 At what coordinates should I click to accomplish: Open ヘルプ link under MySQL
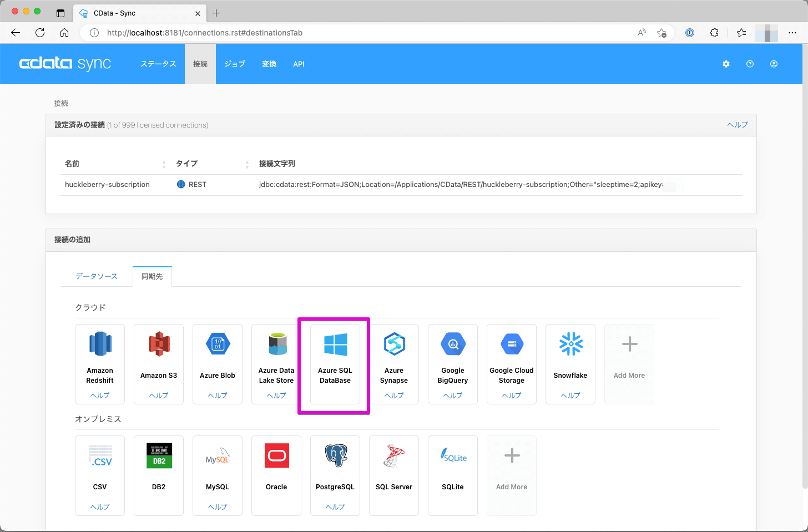tap(218, 507)
